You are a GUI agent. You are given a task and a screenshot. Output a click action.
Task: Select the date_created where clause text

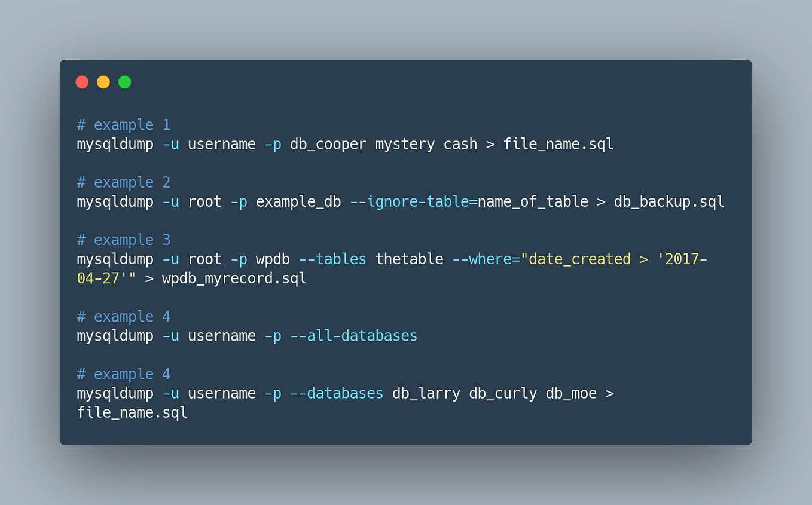click(579, 259)
